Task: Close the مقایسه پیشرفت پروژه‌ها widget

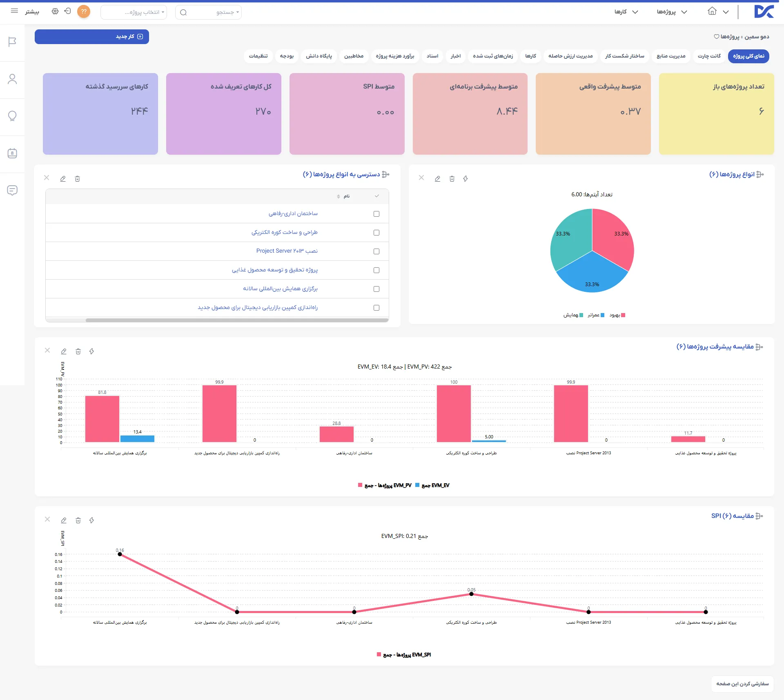Action: (47, 351)
